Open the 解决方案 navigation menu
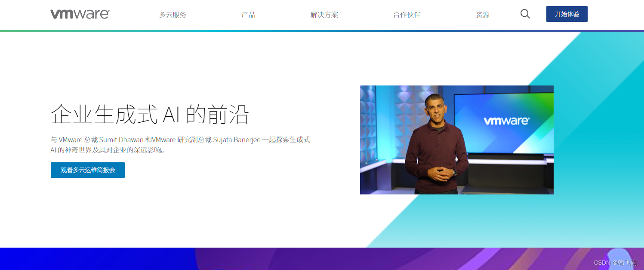This screenshot has width=644, height=270. pos(324,15)
